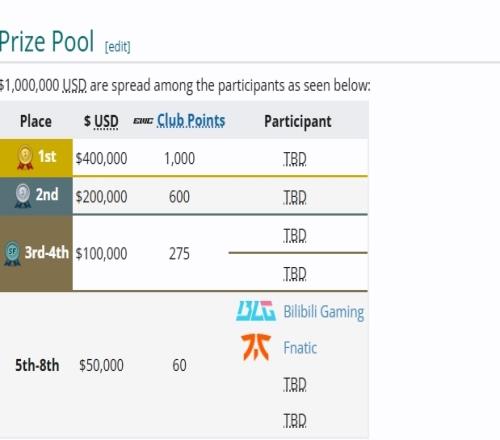Click the gold 1st place medal icon

click(x=25, y=157)
